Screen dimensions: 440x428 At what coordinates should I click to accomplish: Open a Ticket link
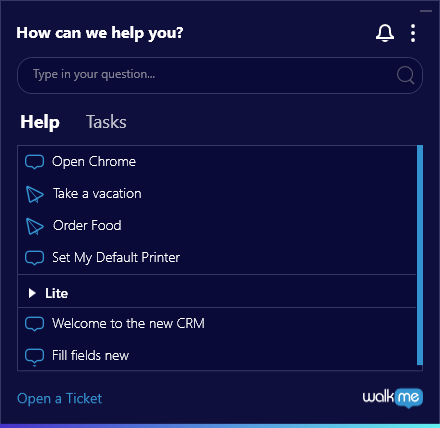pos(59,398)
